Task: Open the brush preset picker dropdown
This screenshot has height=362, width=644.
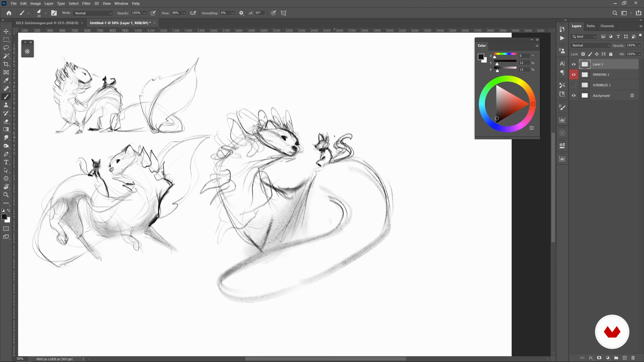Action: [45, 13]
